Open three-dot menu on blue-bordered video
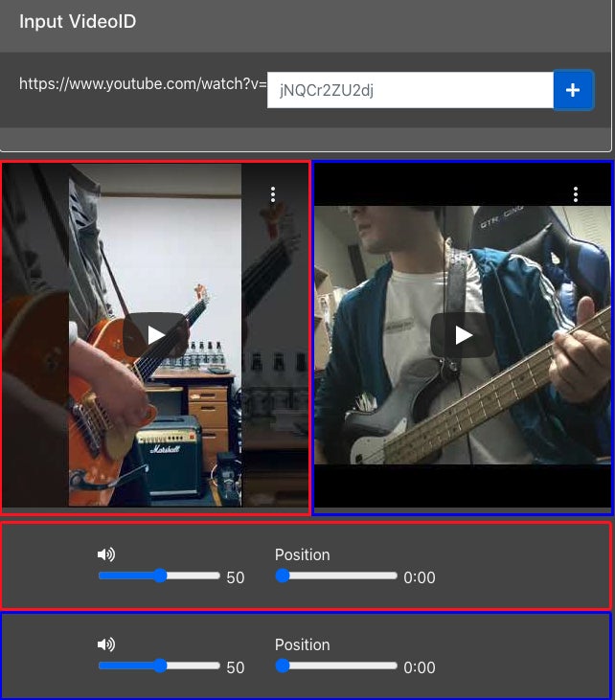The width and height of the screenshot is (615, 700). (575, 194)
